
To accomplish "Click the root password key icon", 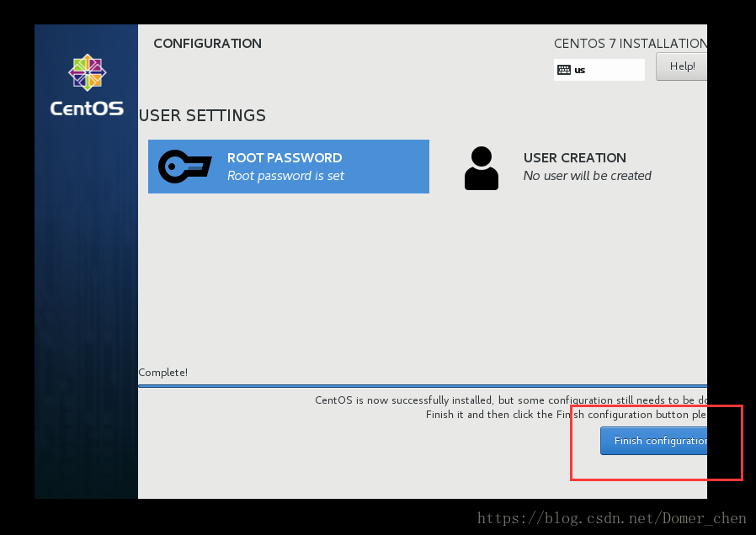I will coord(184,167).
